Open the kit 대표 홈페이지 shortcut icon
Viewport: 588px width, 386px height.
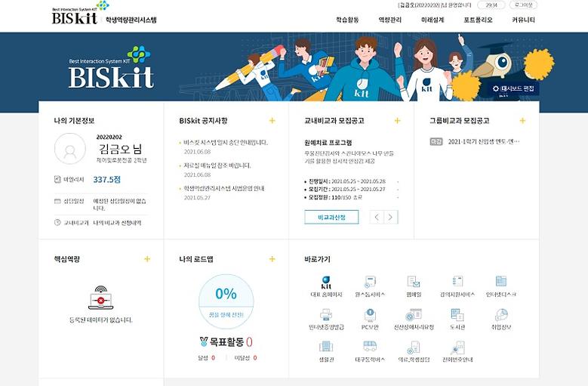click(326, 282)
